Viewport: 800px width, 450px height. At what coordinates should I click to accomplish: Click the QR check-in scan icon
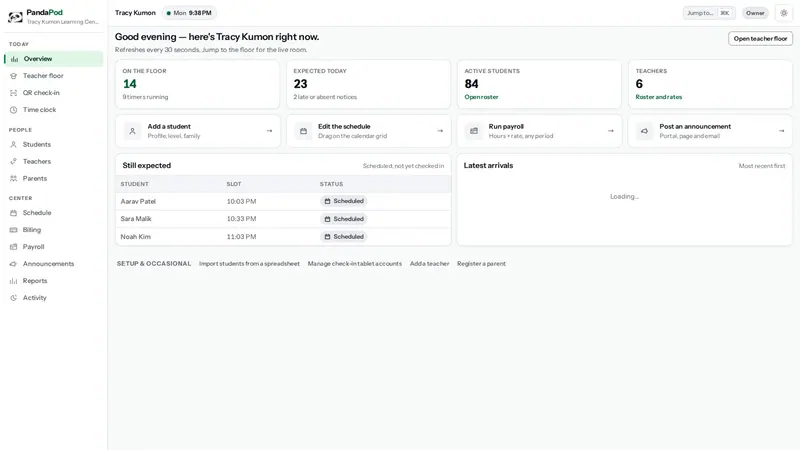[x=14, y=93]
